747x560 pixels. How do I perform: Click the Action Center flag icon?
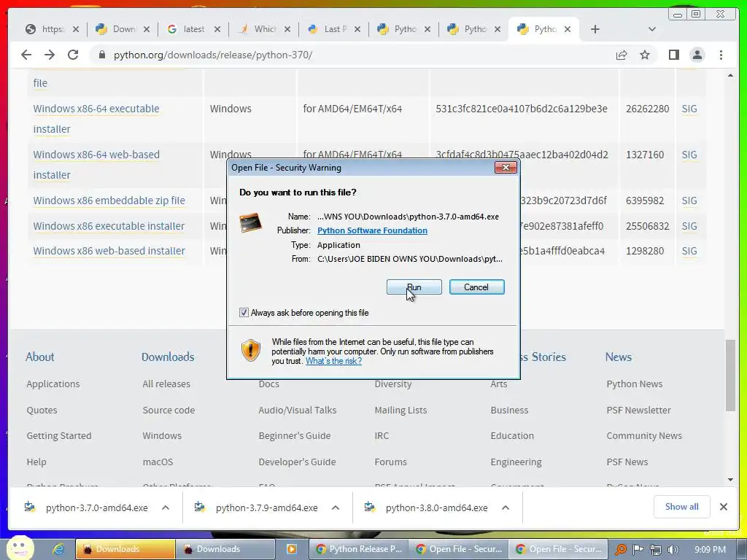pyautogui.click(x=638, y=550)
